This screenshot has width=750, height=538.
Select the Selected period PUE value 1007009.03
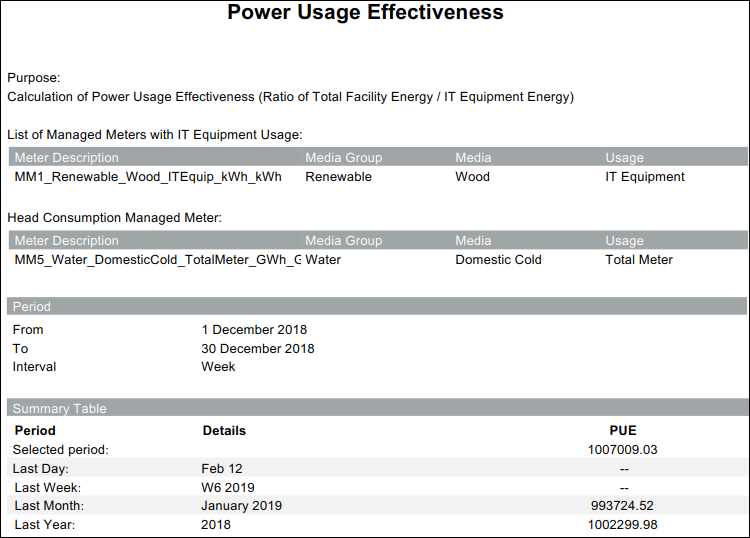(x=622, y=450)
